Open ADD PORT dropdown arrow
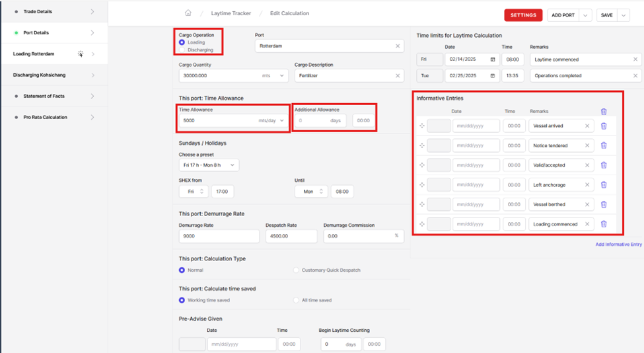 pyautogui.click(x=585, y=15)
